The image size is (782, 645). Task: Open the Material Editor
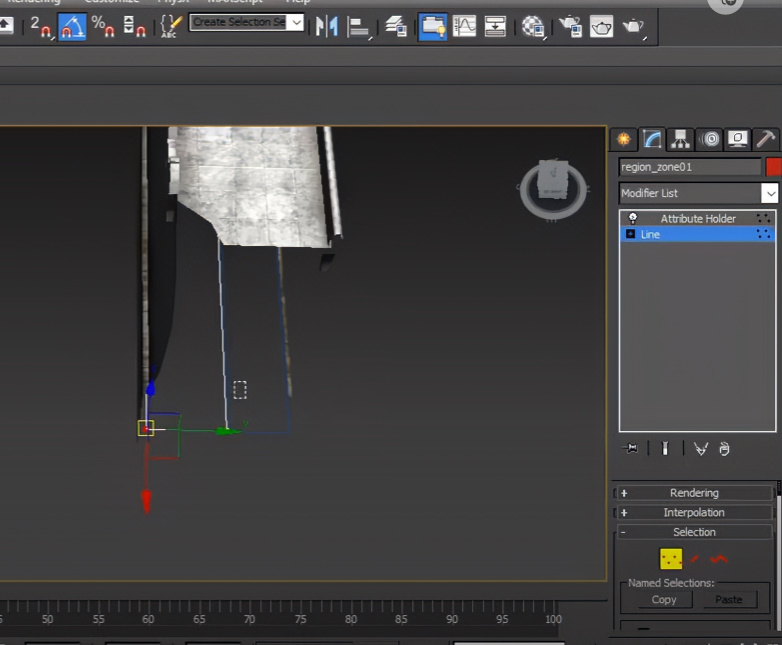point(533,26)
